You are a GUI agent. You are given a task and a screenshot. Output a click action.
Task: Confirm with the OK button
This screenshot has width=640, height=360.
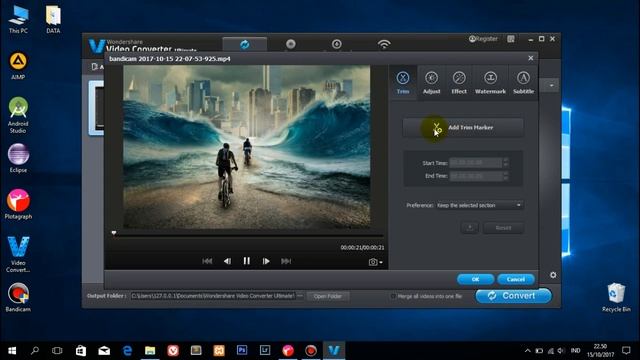[x=476, y=279]
